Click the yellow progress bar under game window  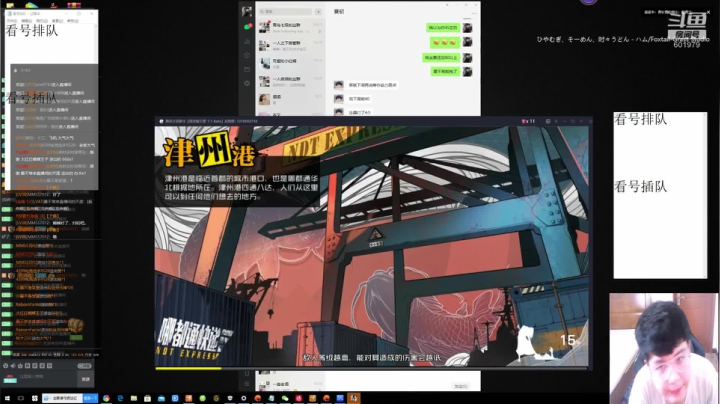[188, 368]
